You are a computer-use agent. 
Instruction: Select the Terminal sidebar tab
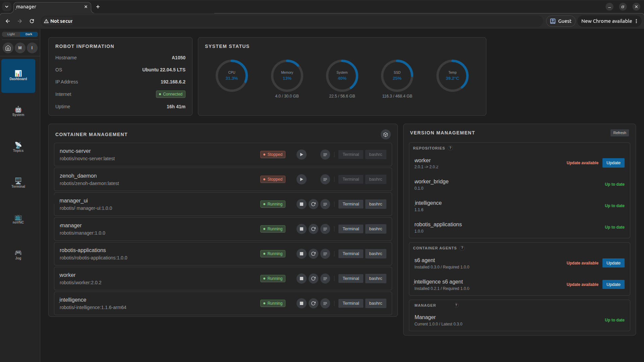click(18, 183)
